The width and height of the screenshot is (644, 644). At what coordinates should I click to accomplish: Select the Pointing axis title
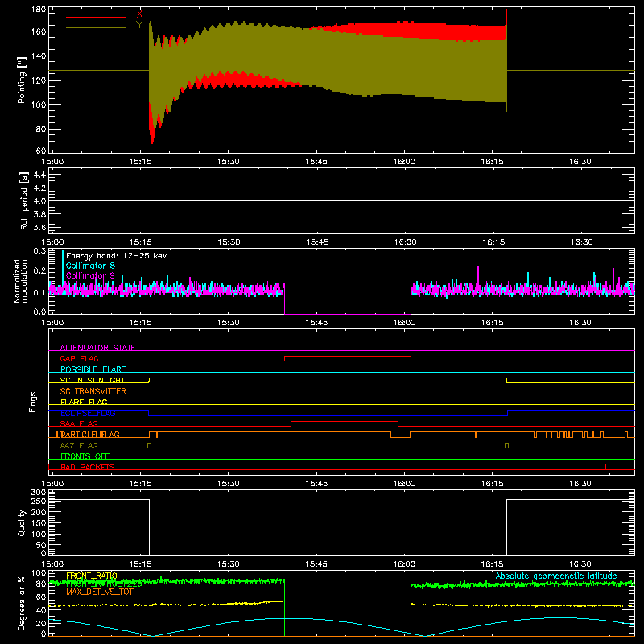[x=22, y=80]
